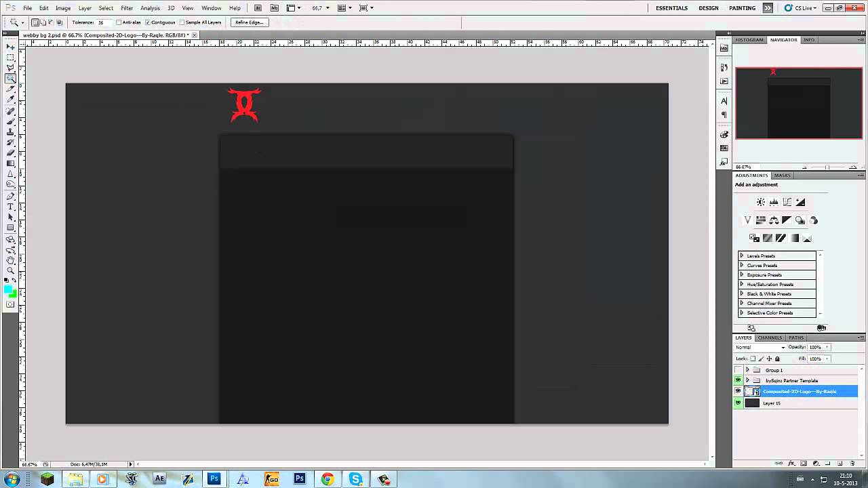Expand Curves Presets list
Image resolution: width=868 pixels, height=488 pixels.
point(741,265)
